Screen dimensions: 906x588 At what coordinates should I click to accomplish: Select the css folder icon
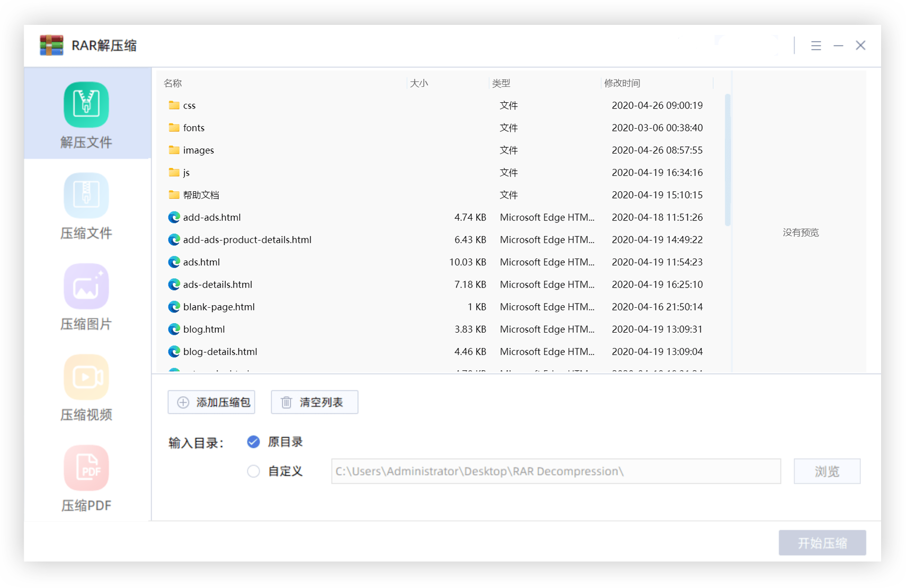pos(174,105)
